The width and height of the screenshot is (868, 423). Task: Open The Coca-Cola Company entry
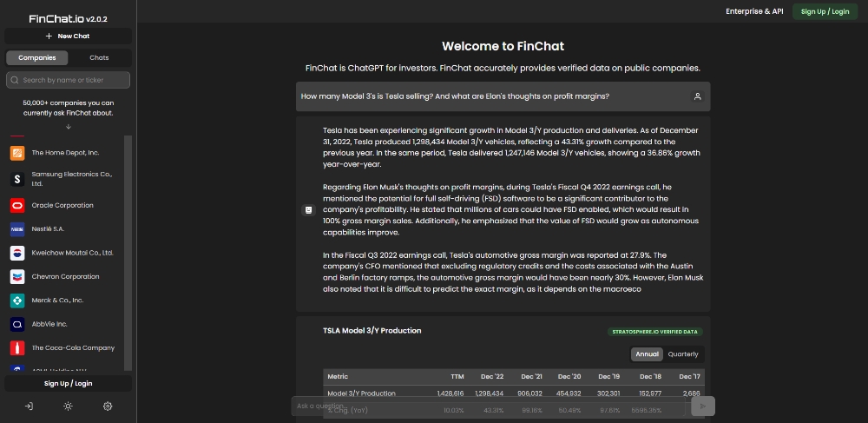pos(65,348)
